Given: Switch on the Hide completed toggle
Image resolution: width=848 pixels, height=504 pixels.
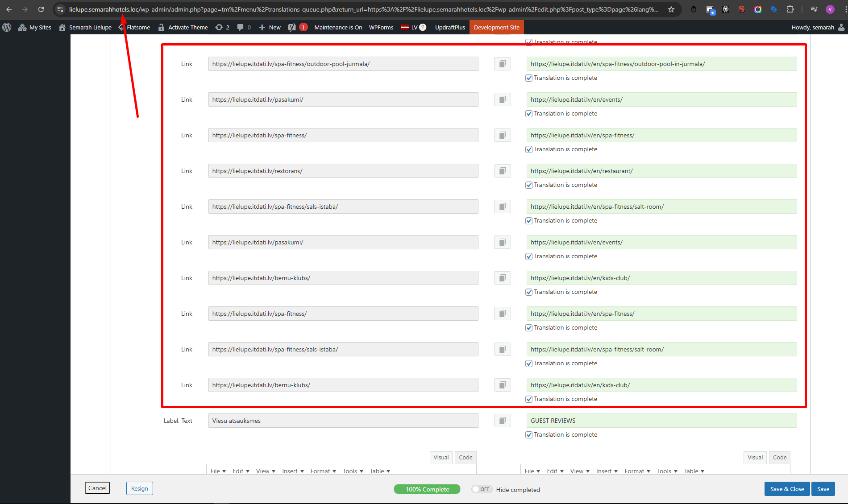Looking at the screenshot, I should pos(482,489).
